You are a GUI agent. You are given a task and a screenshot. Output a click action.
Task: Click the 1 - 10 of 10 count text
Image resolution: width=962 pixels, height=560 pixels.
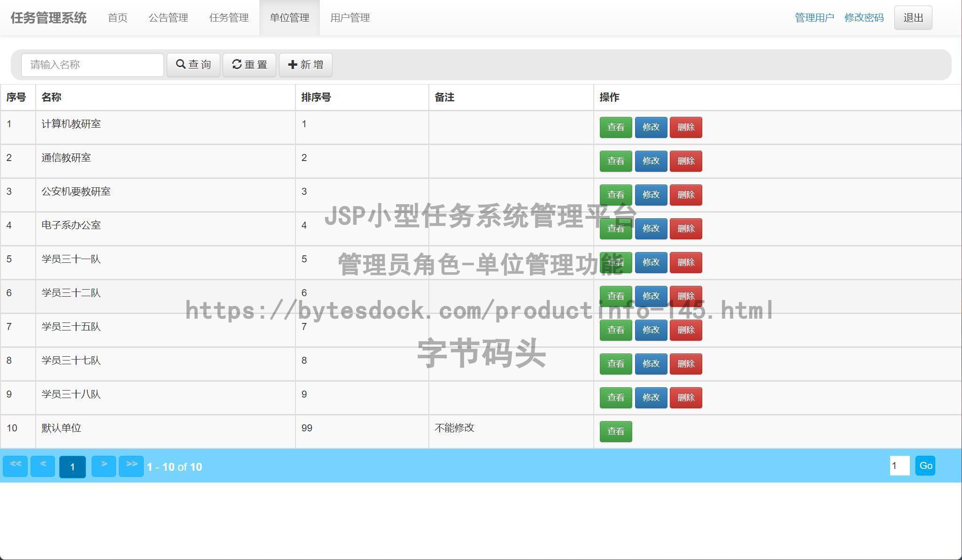[174, 467]
